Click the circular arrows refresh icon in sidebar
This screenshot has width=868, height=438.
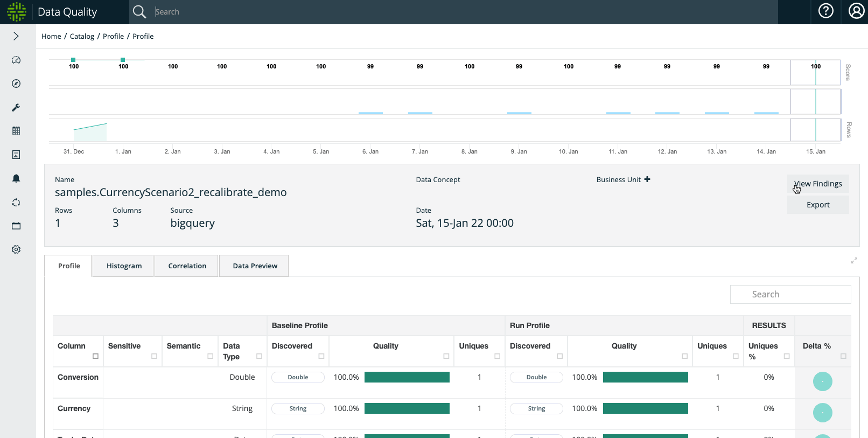[x=16, y=202]
